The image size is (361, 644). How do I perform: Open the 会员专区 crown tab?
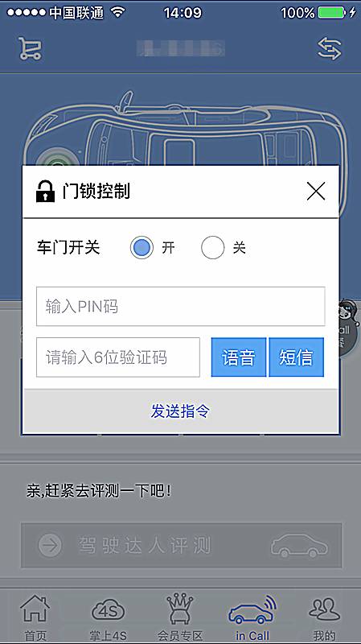tap(180, 617)
